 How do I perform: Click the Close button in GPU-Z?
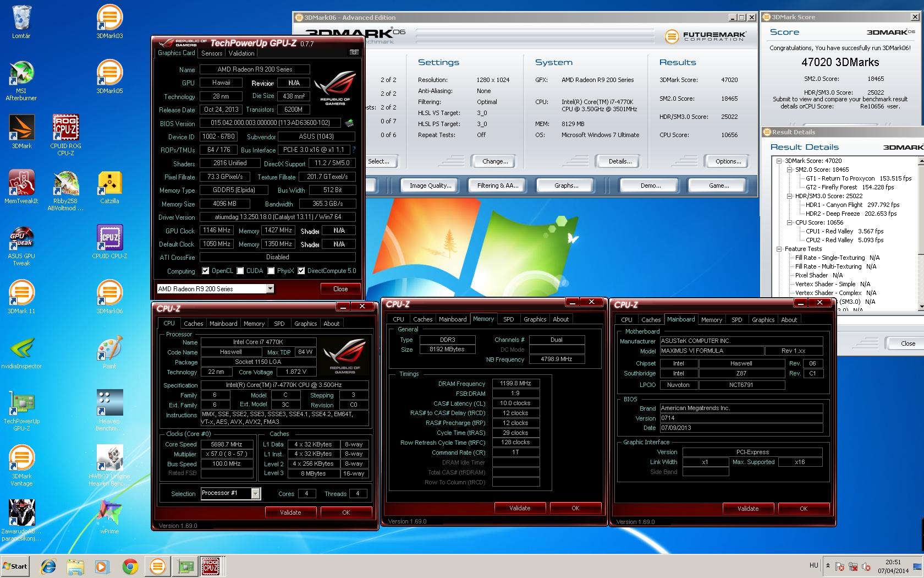click(x=340, y=288)
